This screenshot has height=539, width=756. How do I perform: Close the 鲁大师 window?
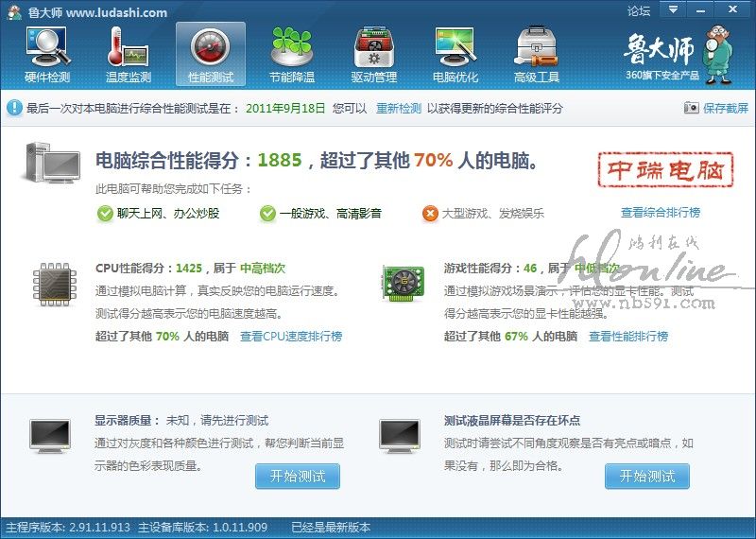(733, 9)
